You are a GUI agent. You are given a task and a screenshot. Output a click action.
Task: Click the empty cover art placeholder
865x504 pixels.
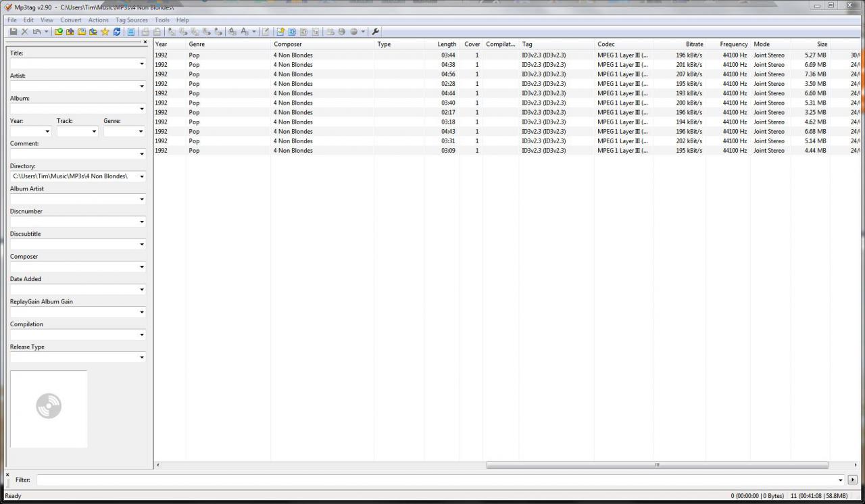(x=49, y=409)
